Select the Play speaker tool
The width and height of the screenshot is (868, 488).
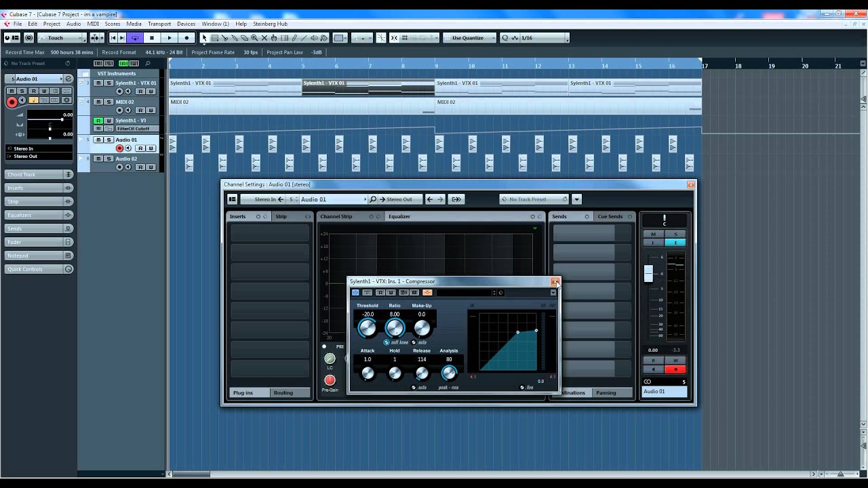tap(314, 38)
